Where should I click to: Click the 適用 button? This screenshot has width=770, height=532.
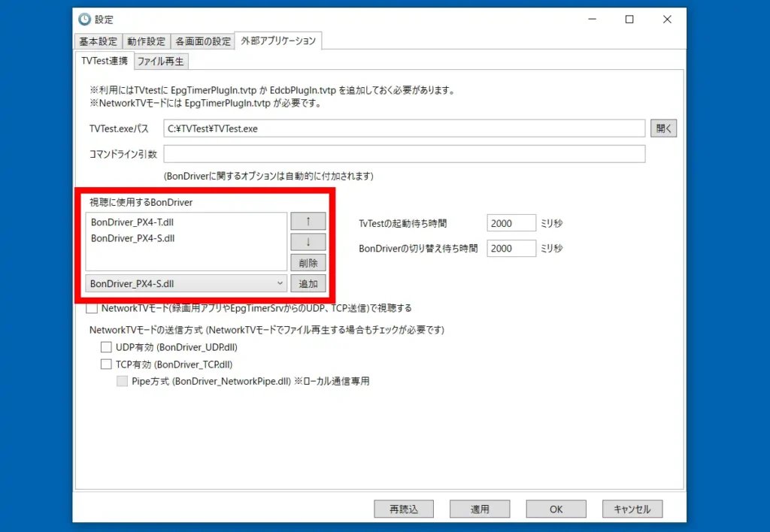click(480, 509)
